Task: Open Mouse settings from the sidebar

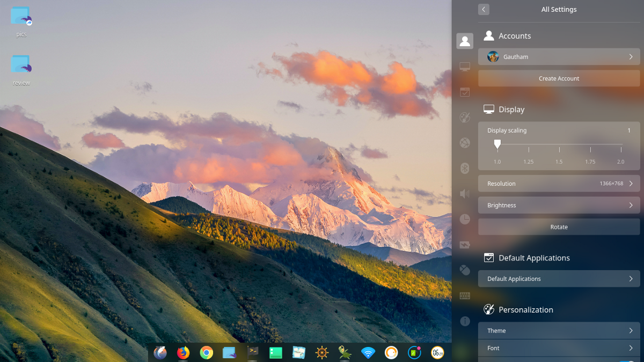Action: coord(465,270)
